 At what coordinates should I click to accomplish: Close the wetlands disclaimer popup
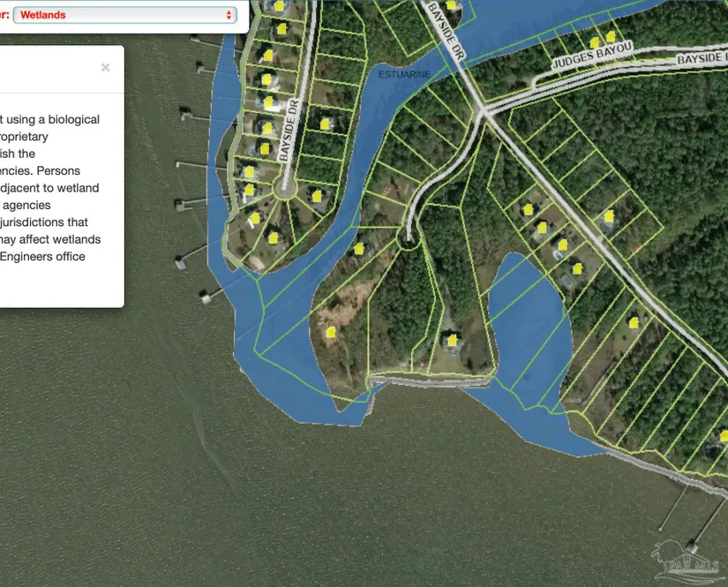coord(106,67)
